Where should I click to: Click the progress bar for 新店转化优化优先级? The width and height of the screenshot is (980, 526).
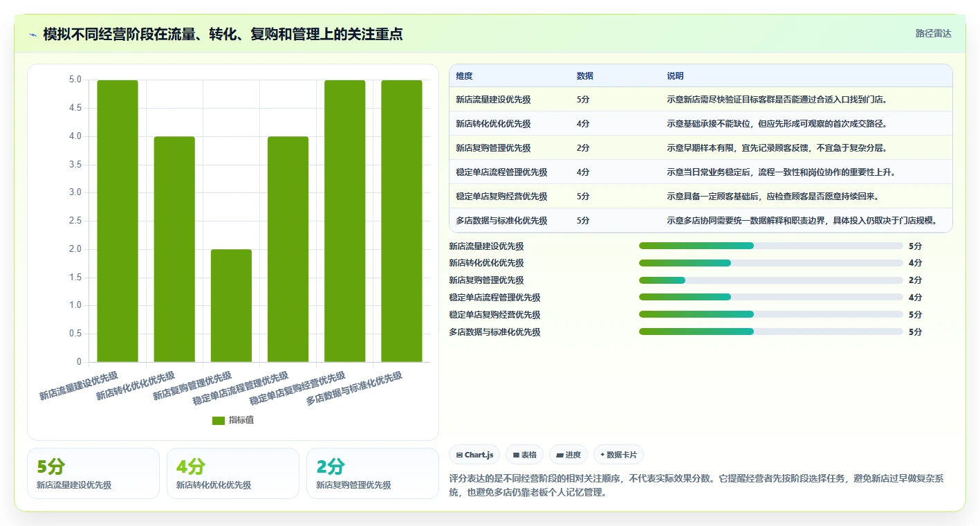pyautogui.click(x=771, y=263)
